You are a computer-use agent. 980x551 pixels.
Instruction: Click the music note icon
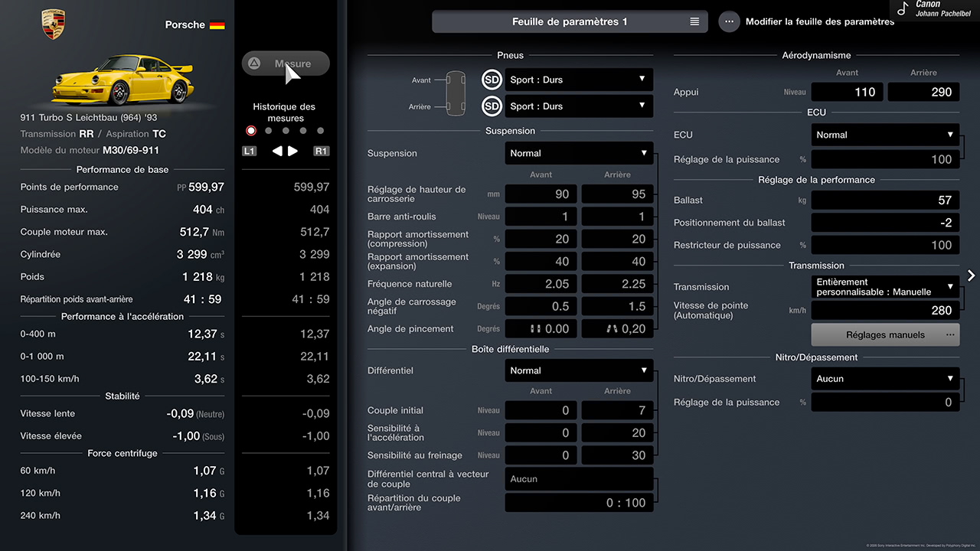903,8
